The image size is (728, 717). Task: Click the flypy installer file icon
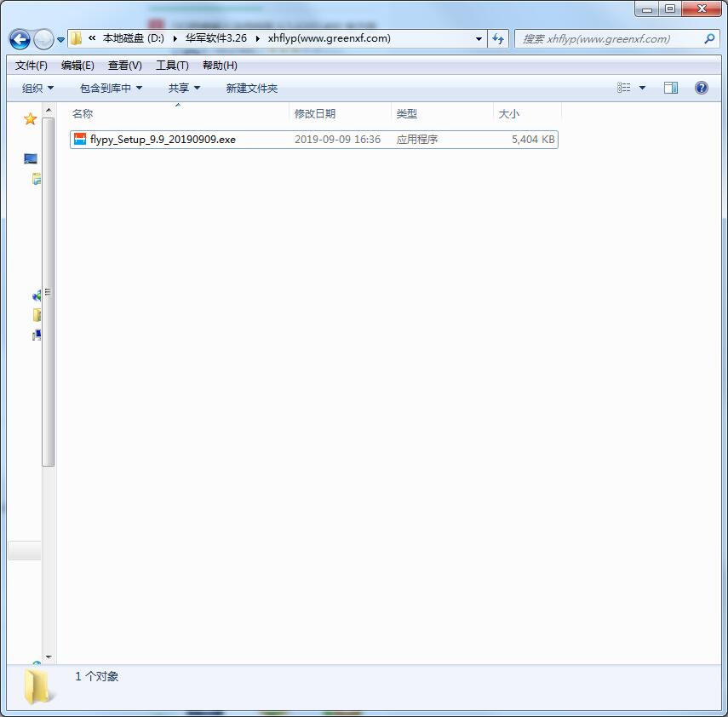point(80,139)
